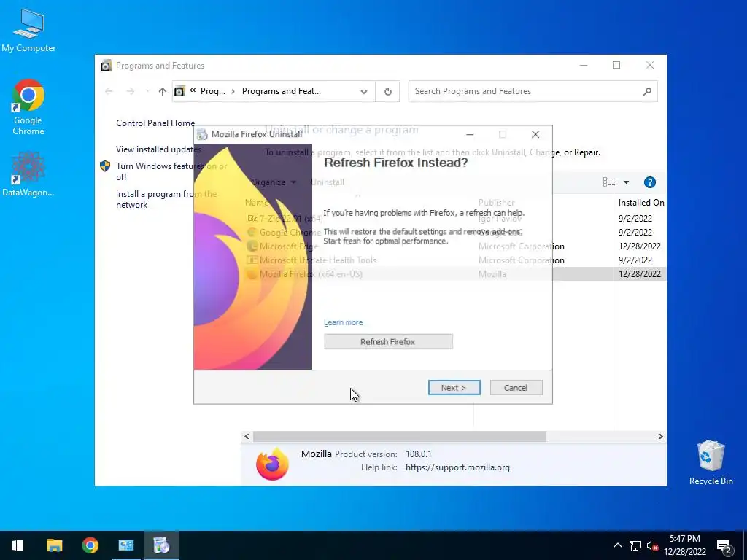747x560 pixels.
Task: Refresh the Programs and Features view
Action: [388, 91]
